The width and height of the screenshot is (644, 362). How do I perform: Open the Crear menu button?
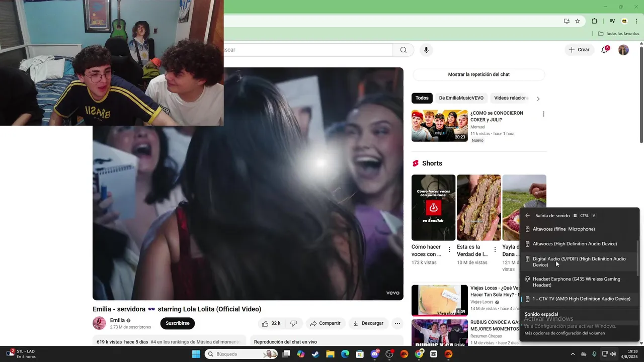[579, 50]
